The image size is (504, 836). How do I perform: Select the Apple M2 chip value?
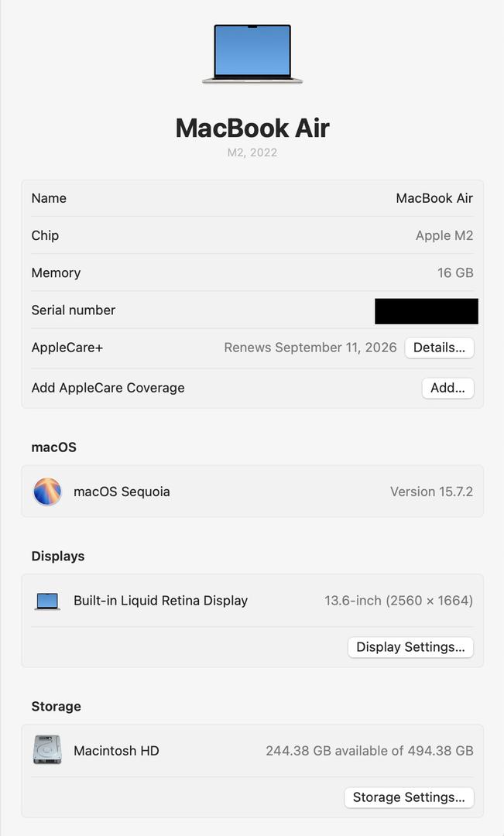coord(444,235)
